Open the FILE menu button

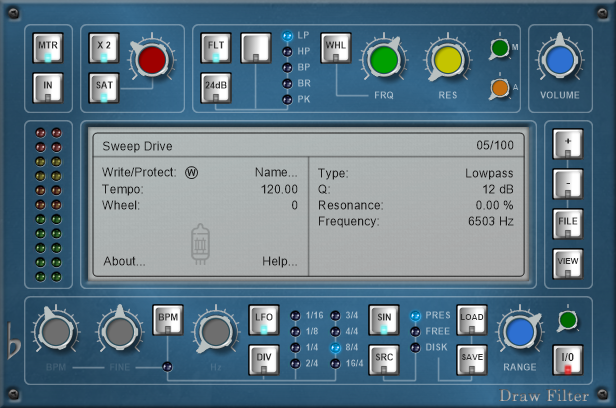(568, 223)
